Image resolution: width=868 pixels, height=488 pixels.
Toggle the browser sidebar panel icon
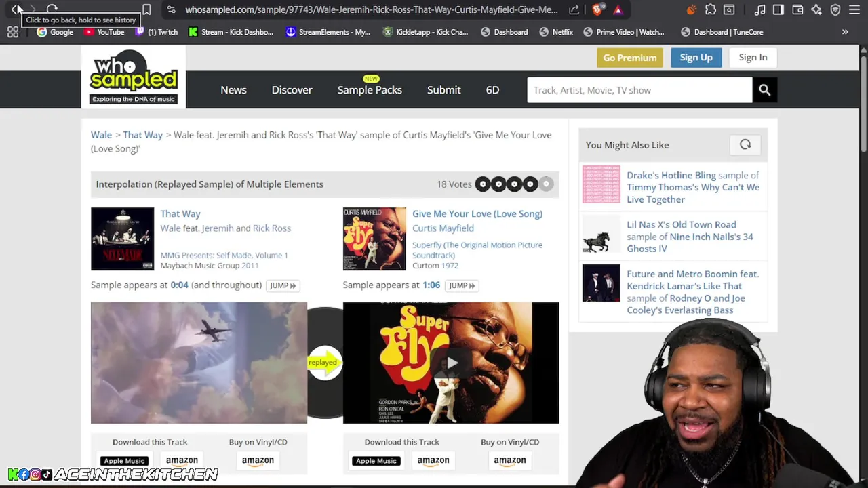click(778, 9)
